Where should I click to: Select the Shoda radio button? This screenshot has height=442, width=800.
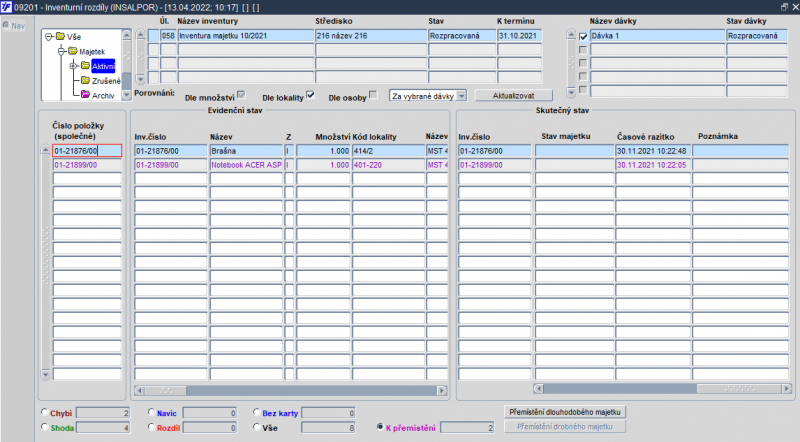pyautogui.click(x=44, y=427)
